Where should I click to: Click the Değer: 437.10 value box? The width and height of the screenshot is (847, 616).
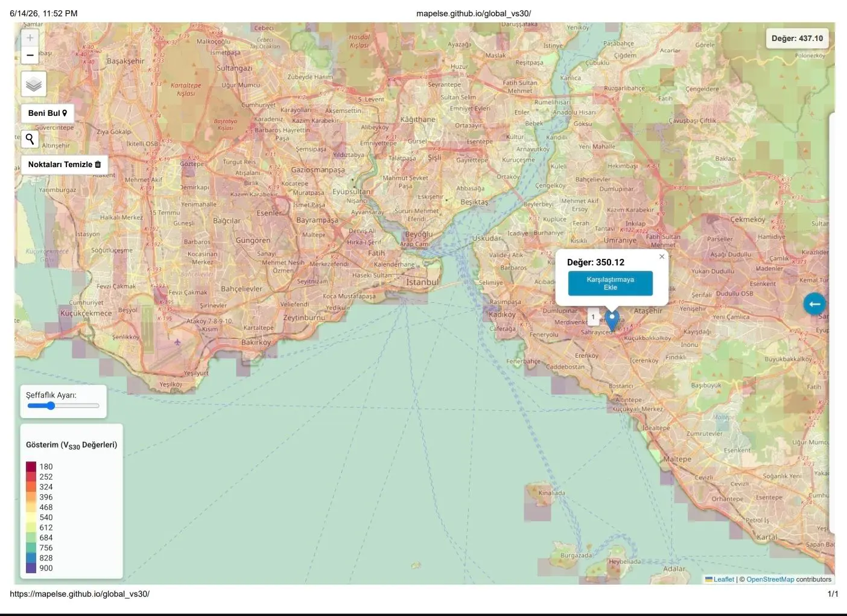pos(797,38)
